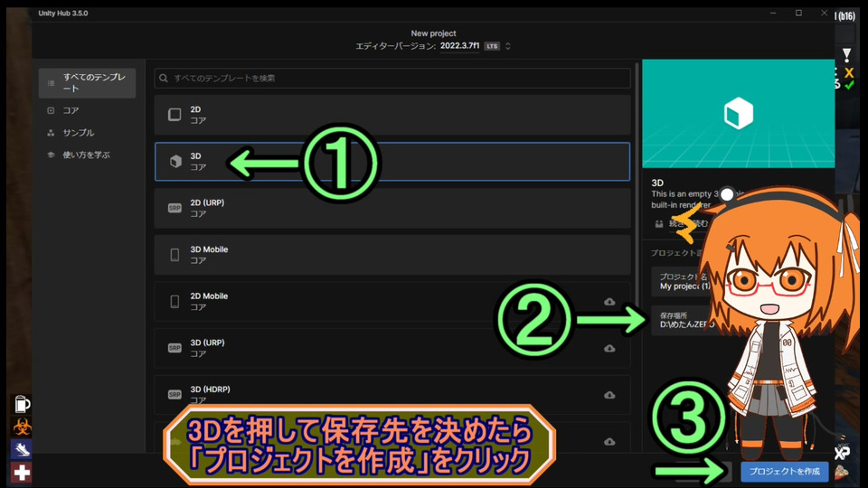Click the SRP icon for 3D (URP)
868x488 pixels.
pos(175,348)
